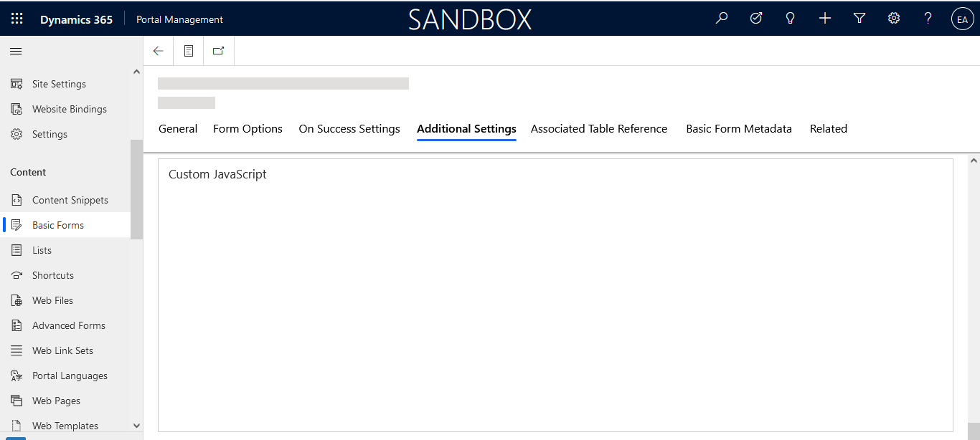This screenshot has height=440, width=980.
Task: Open Website Bindings in the sidebar
Action: (65, 109)
